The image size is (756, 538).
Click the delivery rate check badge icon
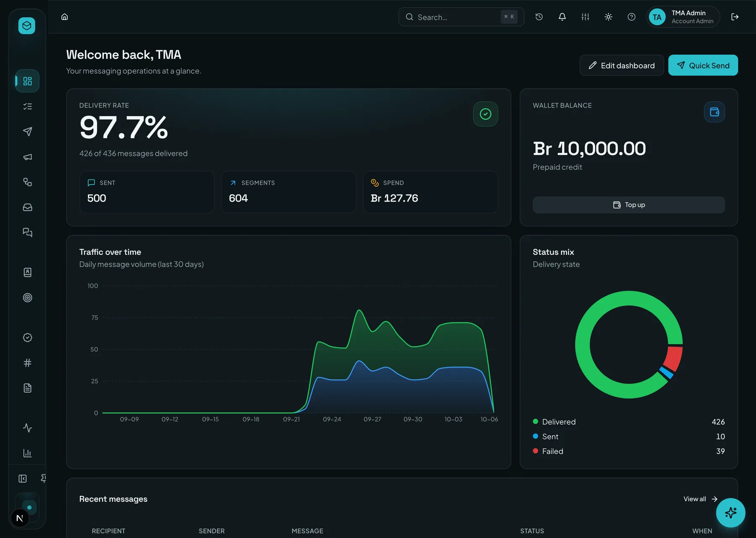tap(486, 114)
